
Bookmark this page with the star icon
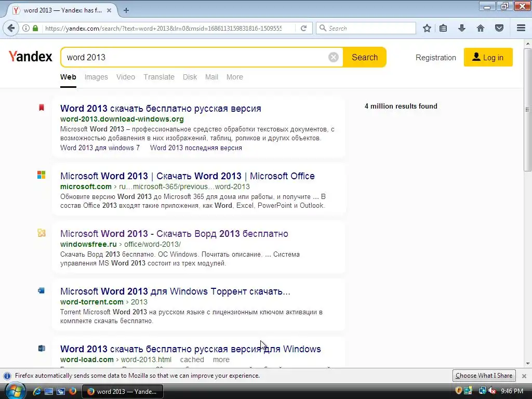coord(427,28)
